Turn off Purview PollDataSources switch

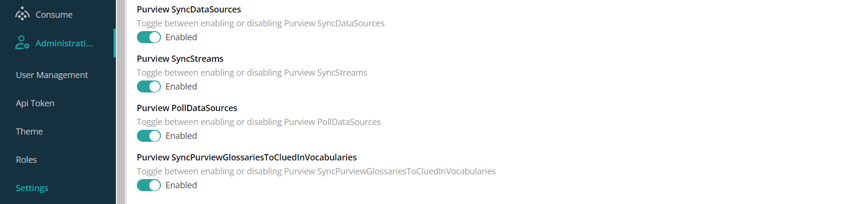[x=149, y=136]
